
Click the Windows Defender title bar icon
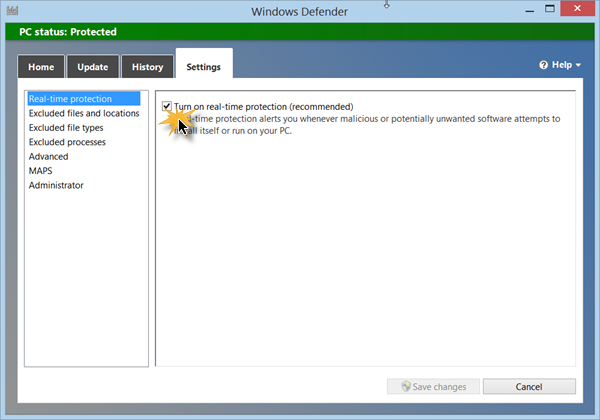[x=13, y=12]
